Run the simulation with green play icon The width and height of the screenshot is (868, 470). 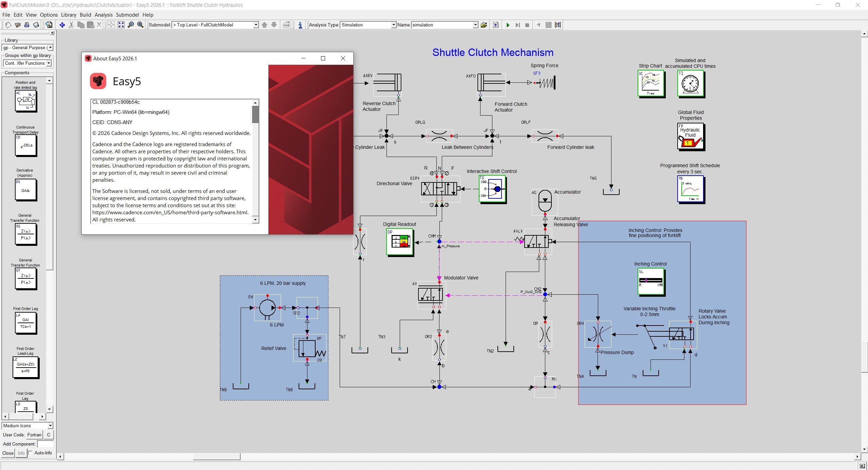[508, 25]
